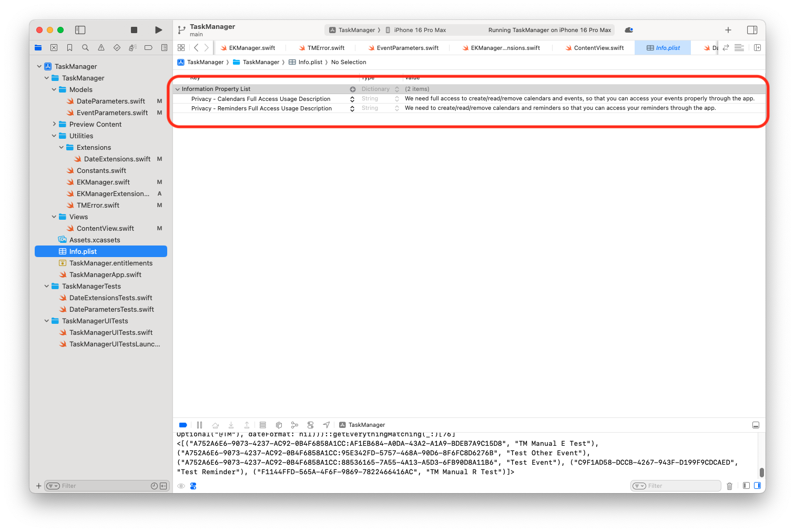Viewport: 795px width, 532px height.
Task: Add item to Information Property List
Action: [x=353, y=89]
